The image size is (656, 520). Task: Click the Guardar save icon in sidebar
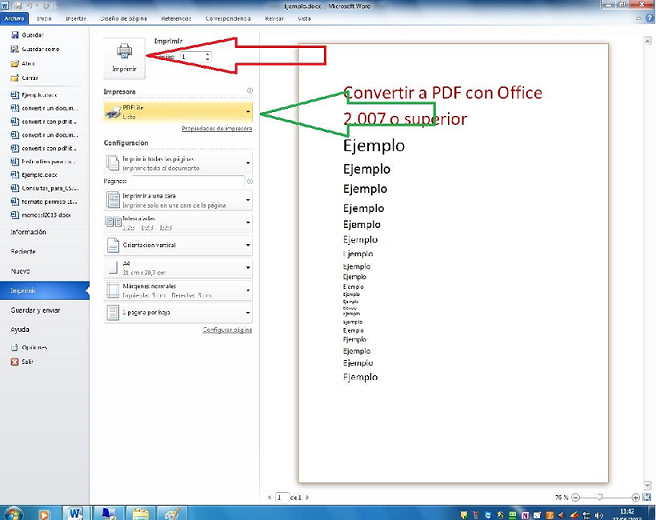click(15, 35)
